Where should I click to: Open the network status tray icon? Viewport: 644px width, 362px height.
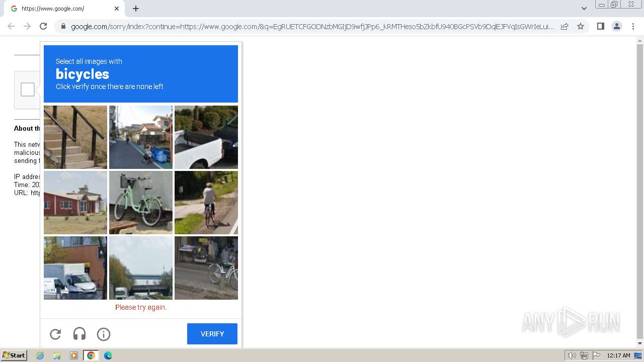pyautogui.click(x=584, y=355)
